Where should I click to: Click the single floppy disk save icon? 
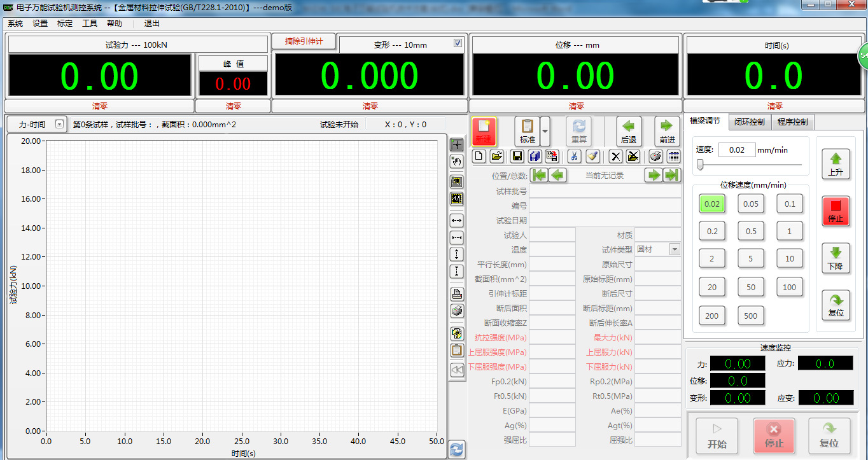[x=517, y=157]
